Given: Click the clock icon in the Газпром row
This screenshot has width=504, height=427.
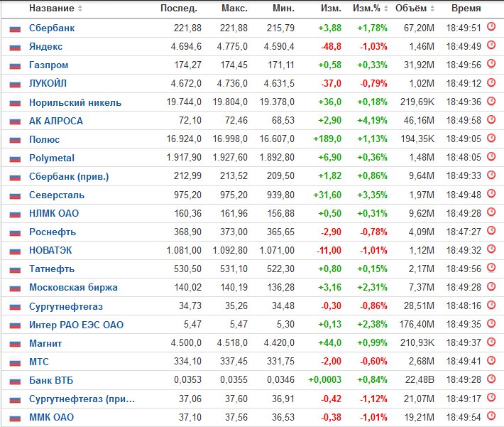Looking at the screenshot, I should tap(491, 63).
